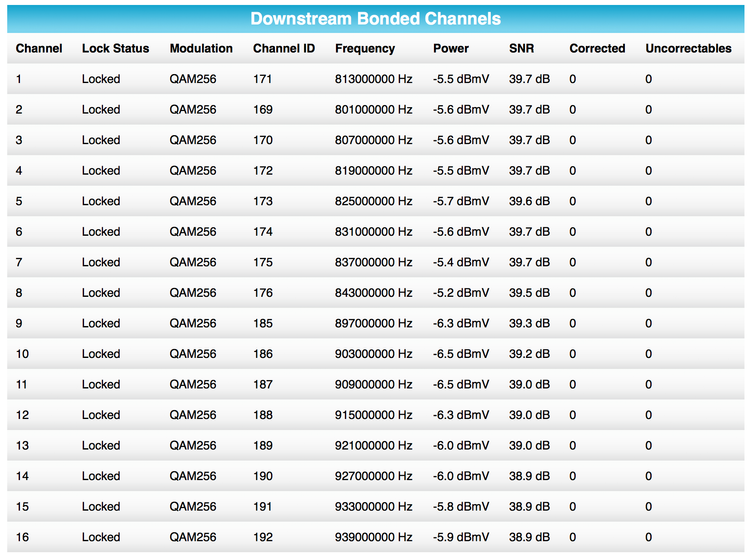Click power value -5.7 dBmV
Screen dimensions: 750x558
pos(461,201)
